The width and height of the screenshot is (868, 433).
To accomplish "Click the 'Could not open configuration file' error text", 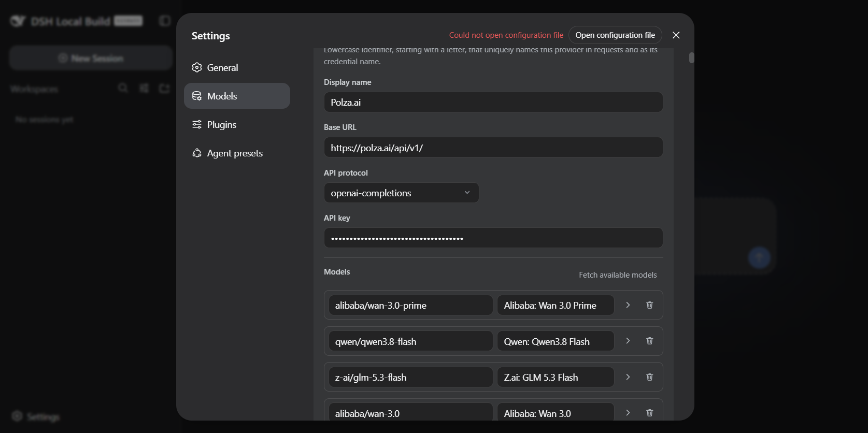I will coord(506,35).
